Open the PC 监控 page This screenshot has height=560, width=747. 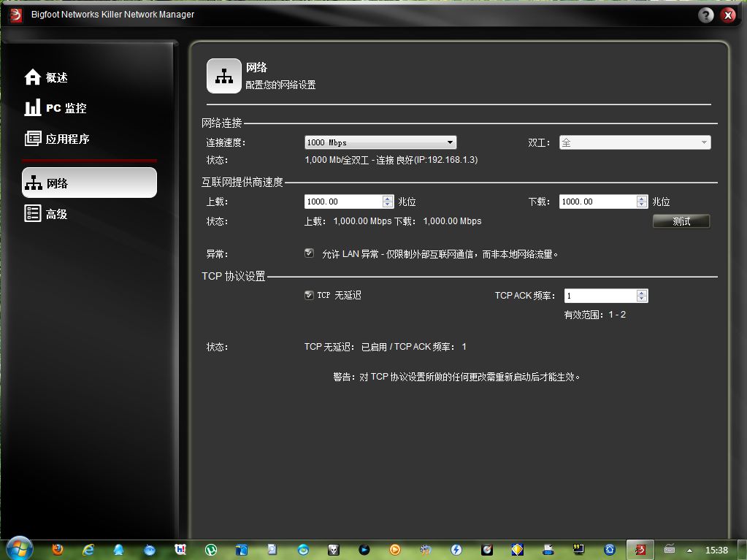[x=55, y=107]
